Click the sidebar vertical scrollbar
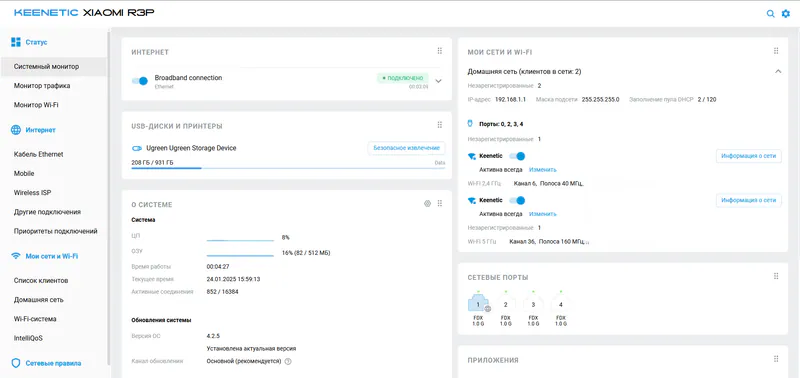Image resolution: width=800 pixels, height=378 pixels. coord(109,199)
